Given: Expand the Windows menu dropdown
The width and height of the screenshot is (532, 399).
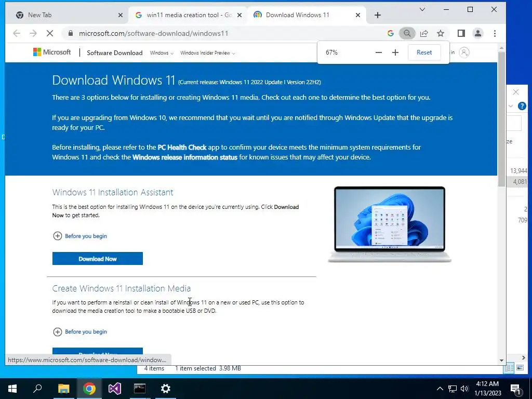Looking at the screenshot, I should [x=162, y=53].
